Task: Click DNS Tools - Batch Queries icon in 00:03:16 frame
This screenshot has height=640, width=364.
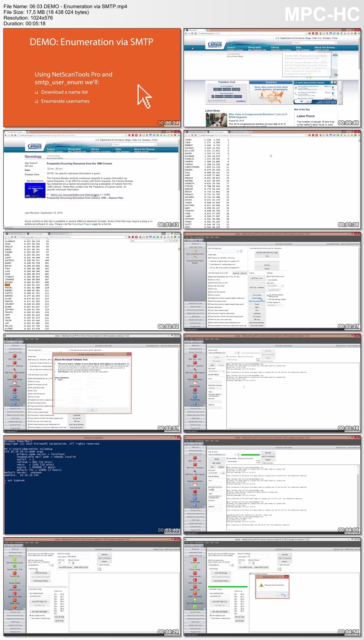Action: coord(195,369)
